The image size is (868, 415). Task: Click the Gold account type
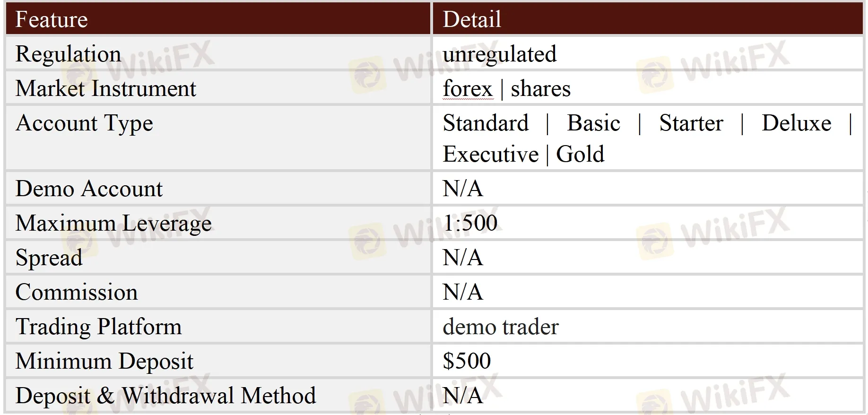tap(580, 155)
